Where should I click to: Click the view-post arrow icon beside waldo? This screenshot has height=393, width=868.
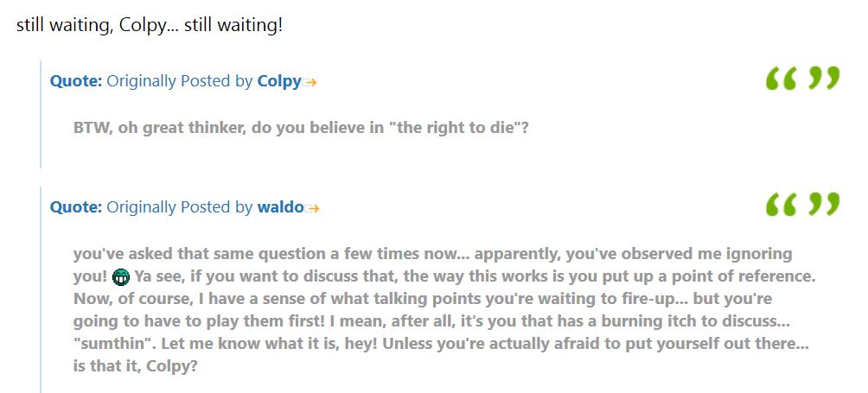(x=312, y=208)
